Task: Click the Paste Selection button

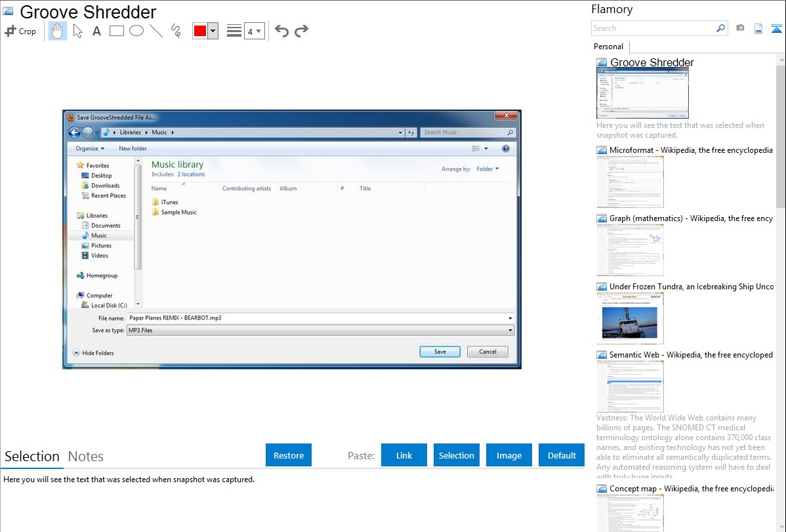Action: 456,455
